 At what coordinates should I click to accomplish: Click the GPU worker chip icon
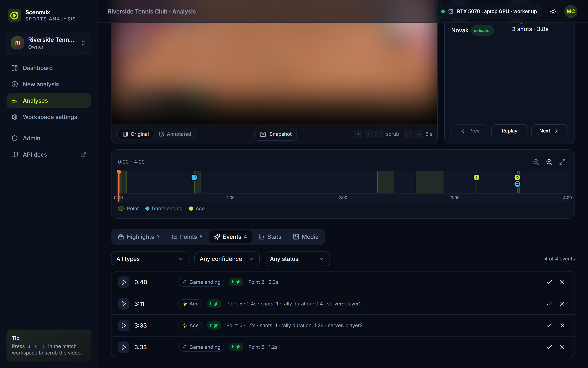coord(451,11)
